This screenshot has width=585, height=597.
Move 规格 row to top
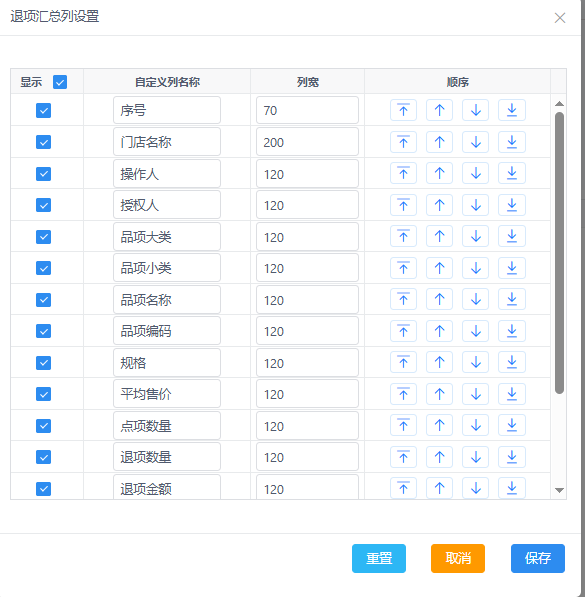coord(403,362)
